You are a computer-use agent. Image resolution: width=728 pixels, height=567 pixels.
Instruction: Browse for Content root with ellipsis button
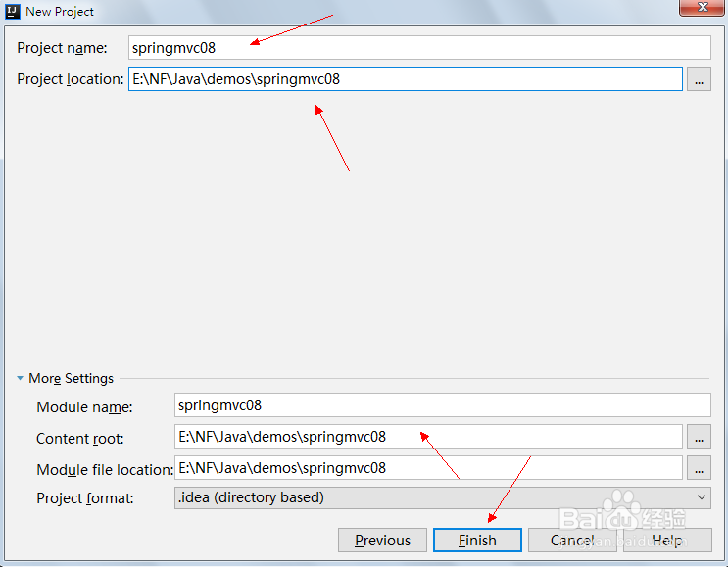coord(699,437)
